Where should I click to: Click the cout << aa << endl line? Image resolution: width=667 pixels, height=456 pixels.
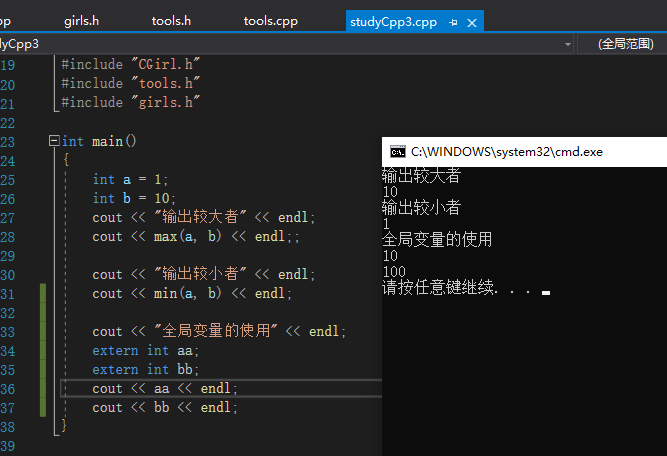[165, 388]
